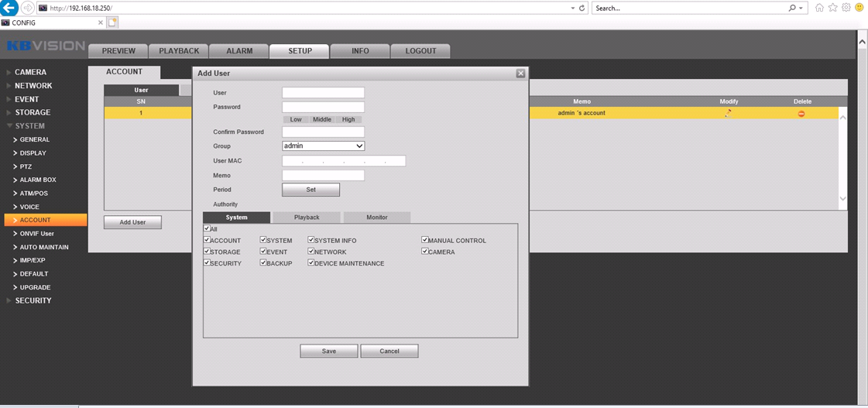This screenshot has height=408, width=868.
Task: Click the Set period button
Action: tap(310, 190)
